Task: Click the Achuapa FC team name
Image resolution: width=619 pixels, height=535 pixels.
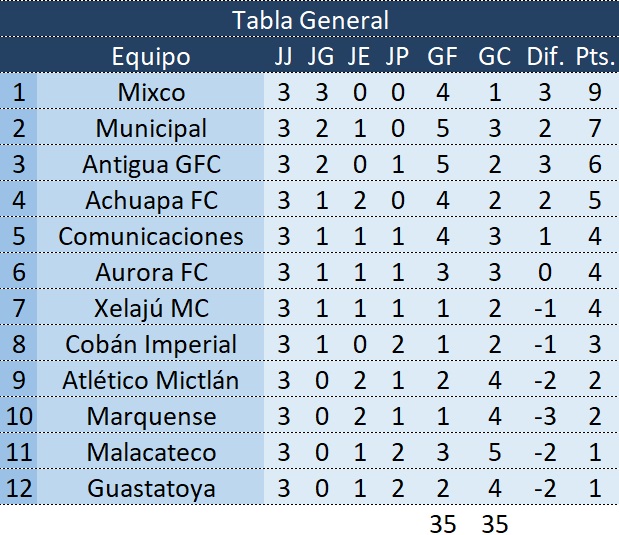Action: coord(151,200)
